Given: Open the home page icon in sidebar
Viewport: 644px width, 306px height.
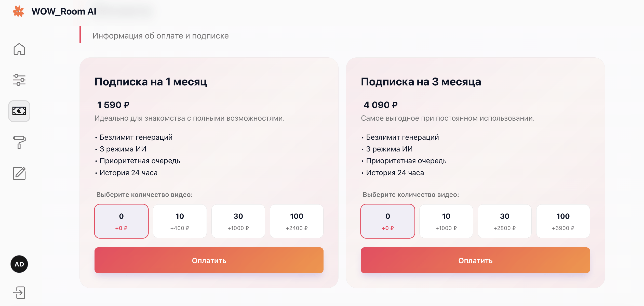Looking at the screenshot, I should pyautogui.click(x=19, y=49).
